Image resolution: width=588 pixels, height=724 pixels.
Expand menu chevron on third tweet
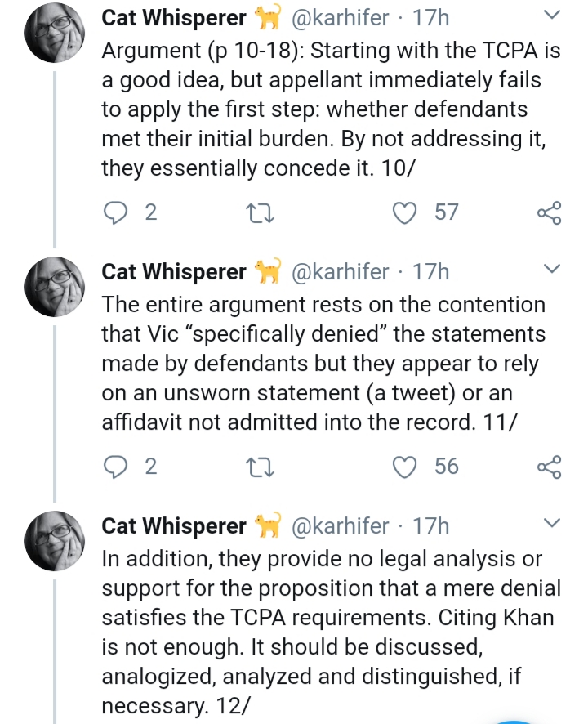point(551,523)
